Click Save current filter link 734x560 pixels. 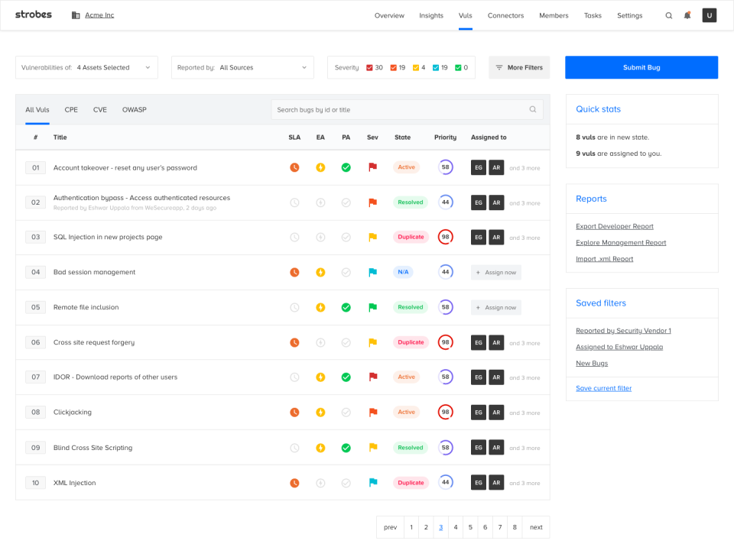click(603, 388)
